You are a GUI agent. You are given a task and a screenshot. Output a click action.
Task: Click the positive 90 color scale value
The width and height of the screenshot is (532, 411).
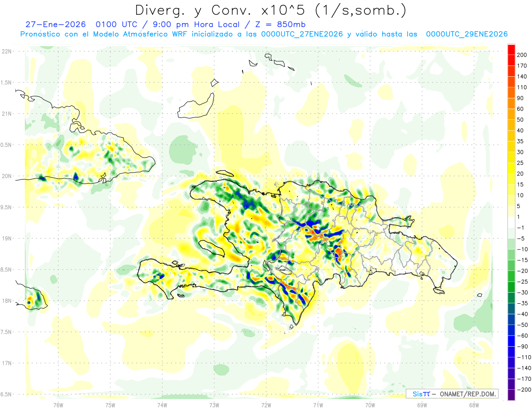pyautogui.click(x=521, y=98)
